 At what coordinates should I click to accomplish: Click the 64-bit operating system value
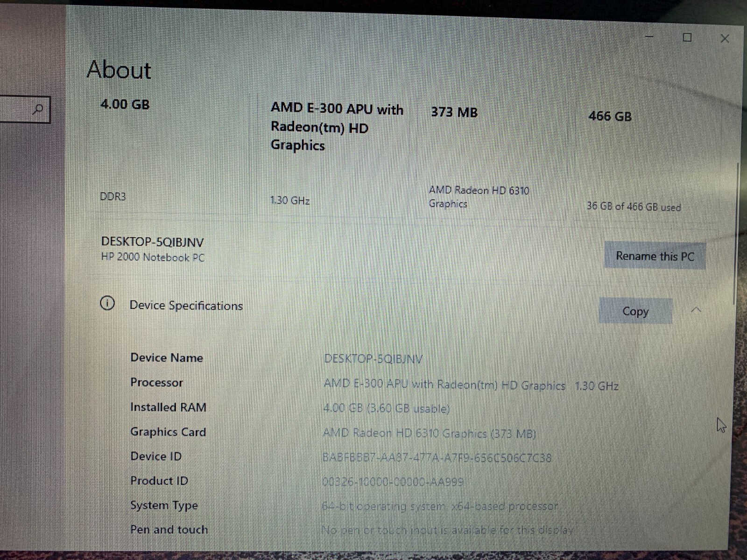[x=440, y=506]
